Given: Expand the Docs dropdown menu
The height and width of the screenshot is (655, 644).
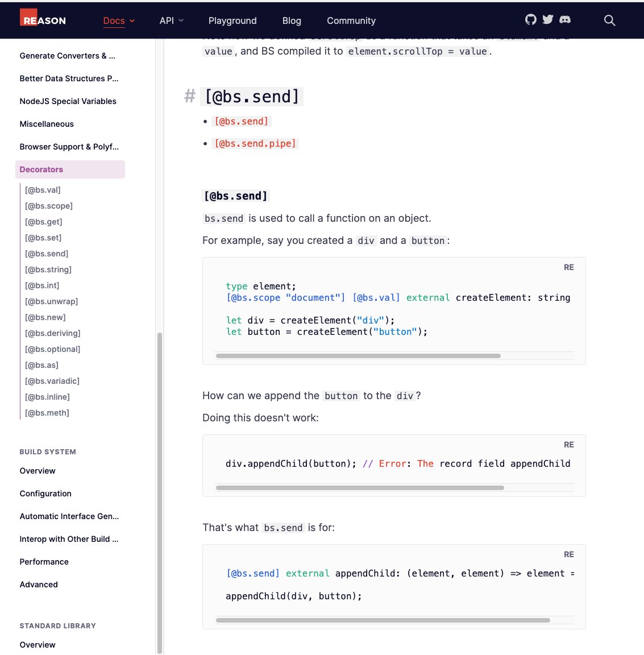Looking at the screenshot, I should 119,20.
